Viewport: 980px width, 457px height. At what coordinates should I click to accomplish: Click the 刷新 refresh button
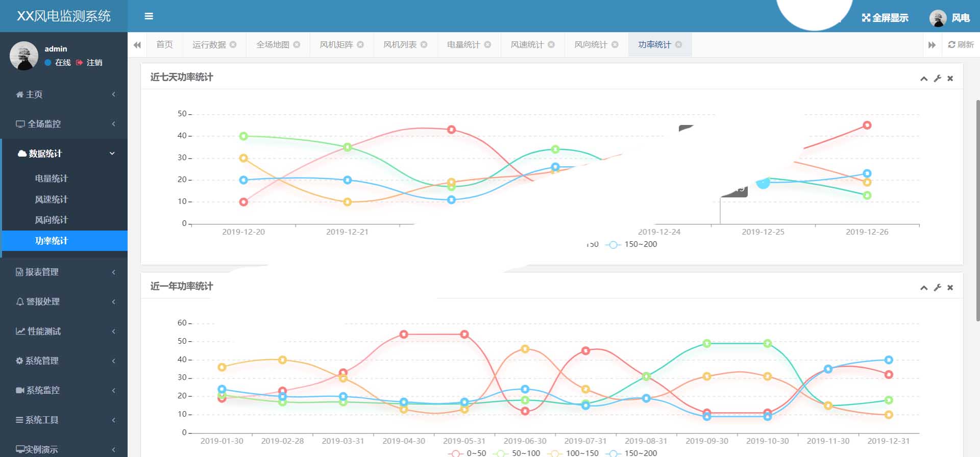click(961, 45)
